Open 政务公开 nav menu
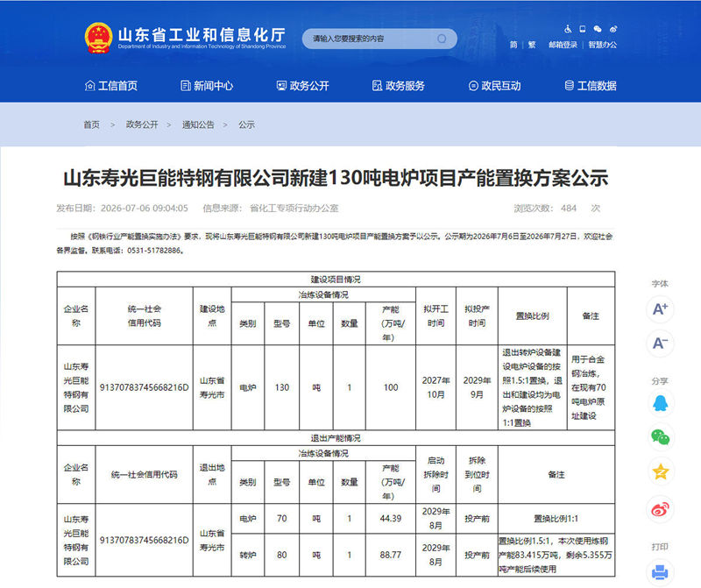 (x=302, y=85)
